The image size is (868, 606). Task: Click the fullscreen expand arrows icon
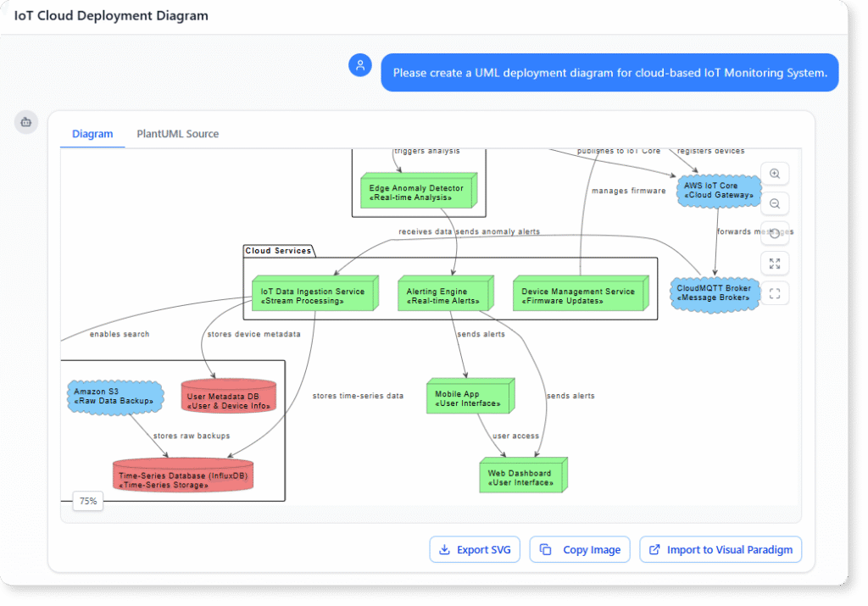[775, 263]
